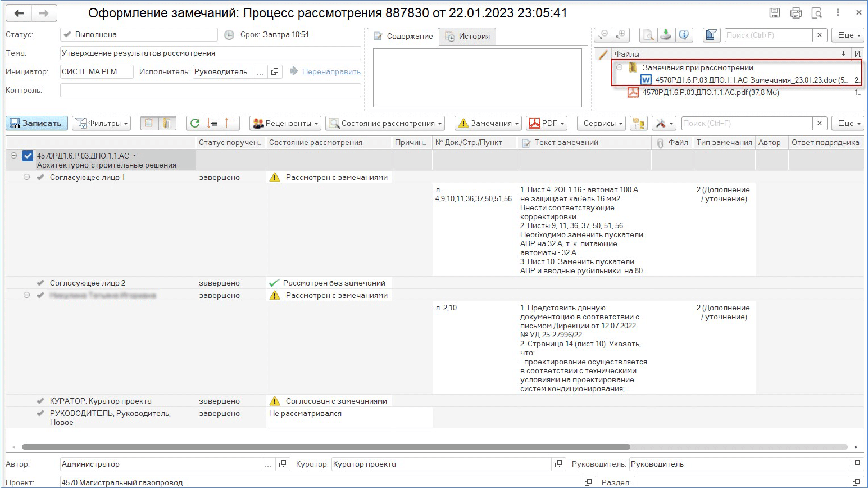Image resolution: width=868 pixels, height=488 pixels.
Task: Open the tools wrench dropdown icon
Action: (x=664, y=123)
